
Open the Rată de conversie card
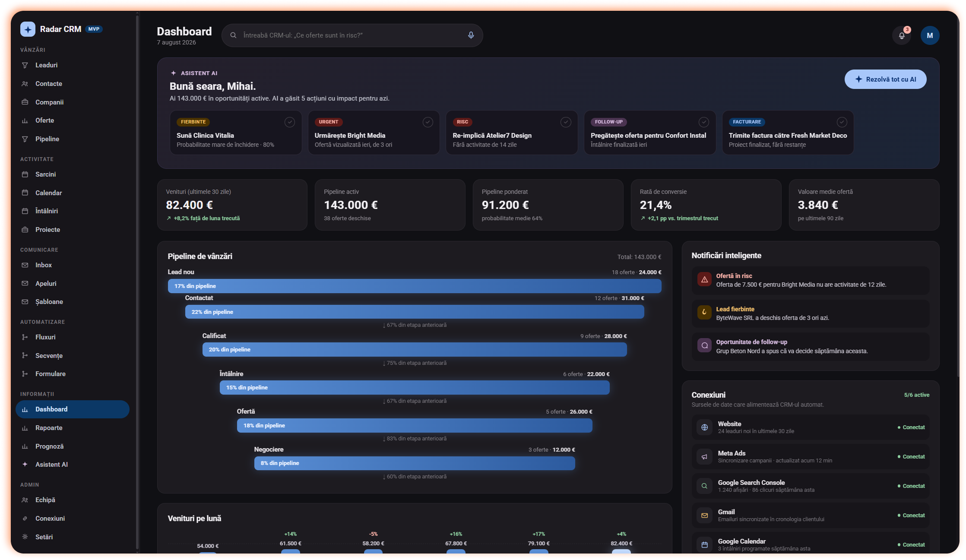pyautogui.click(x=706, y=205)
